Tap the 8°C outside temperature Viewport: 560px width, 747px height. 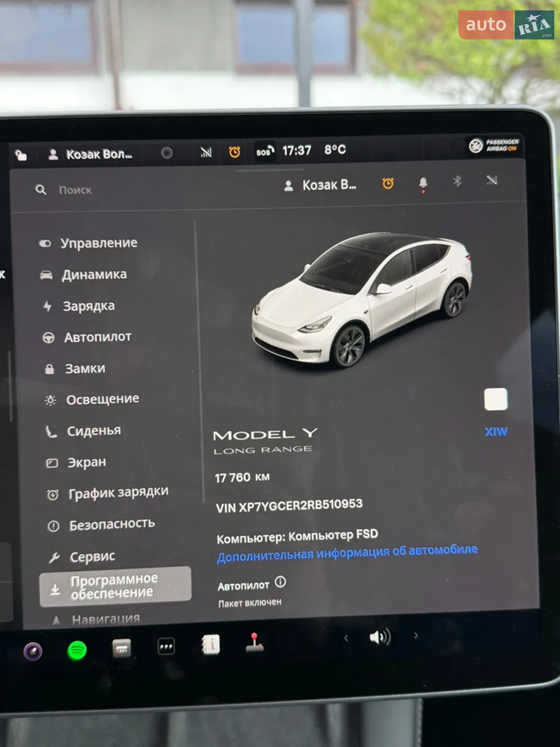point(335,149)
